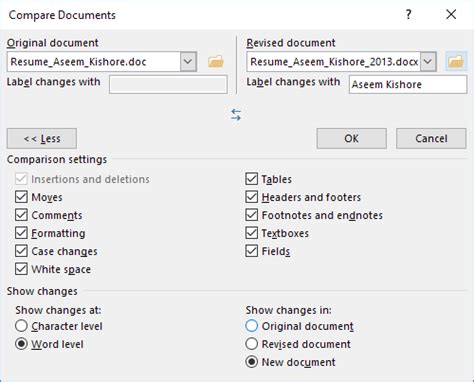The image size is (474, 382).
Task: Open help with the question mark
Action: coord(408,15)
